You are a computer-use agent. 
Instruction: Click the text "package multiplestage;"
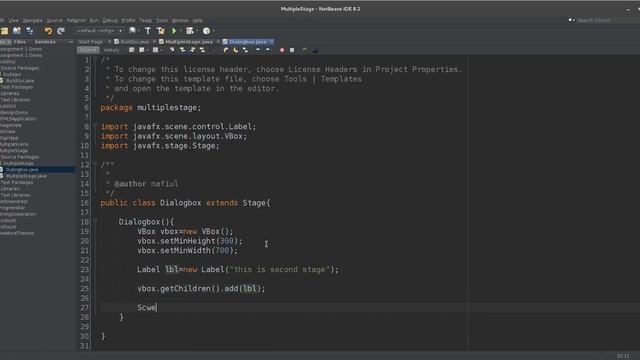click(151, 108)
